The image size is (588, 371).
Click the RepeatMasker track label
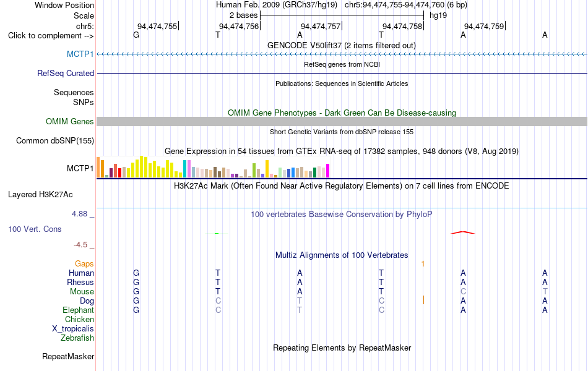pyautogui.click(x=68, y=356)
